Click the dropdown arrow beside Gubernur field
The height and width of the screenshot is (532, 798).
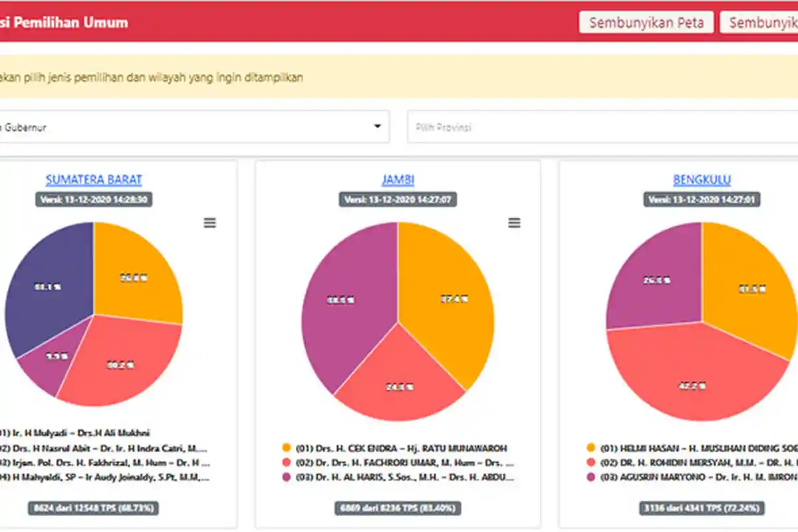(x=377, y=126)
